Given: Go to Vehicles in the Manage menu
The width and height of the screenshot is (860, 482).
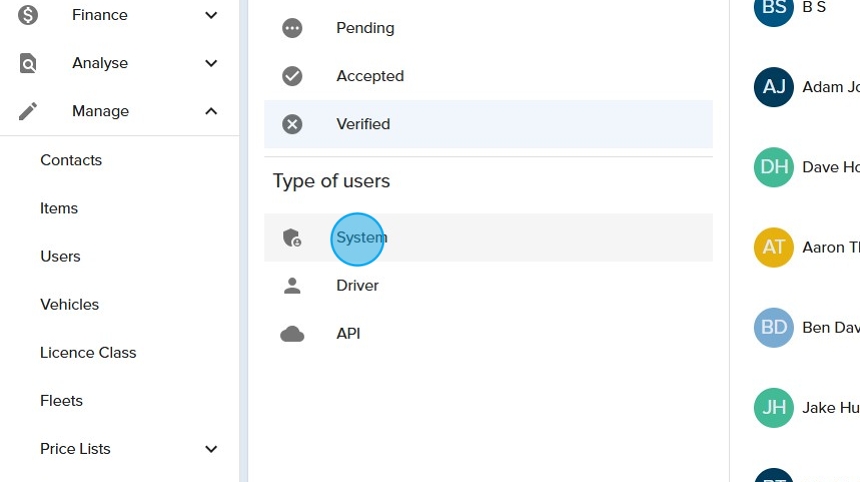Looking at the screenshot, I should [69, 304].
